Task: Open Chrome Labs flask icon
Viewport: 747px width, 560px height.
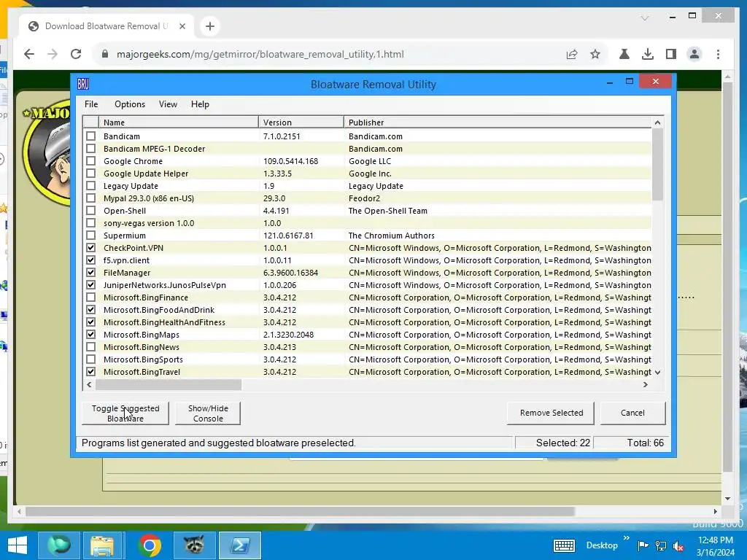Action: tap(624, 54)
